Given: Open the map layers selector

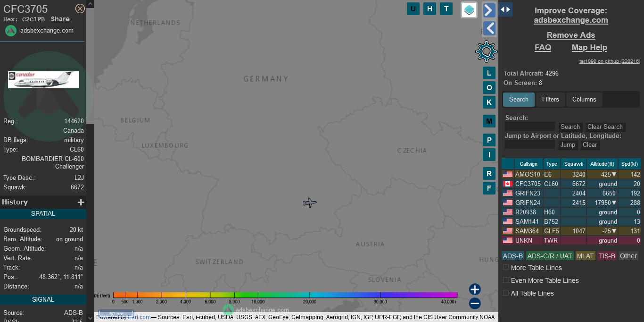Looking at the screenshot, I should [x=469, y=10].
